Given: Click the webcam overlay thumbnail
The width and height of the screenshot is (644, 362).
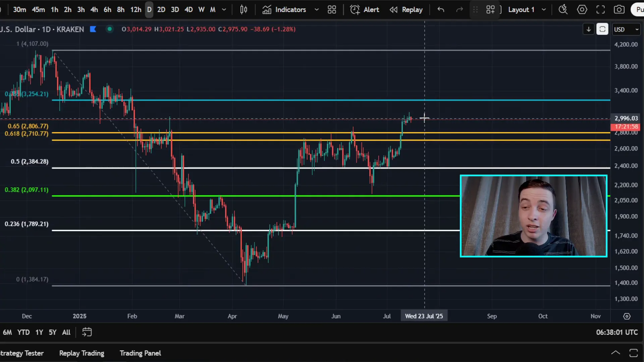Looking at the screenshot, I should click(533, 216).
